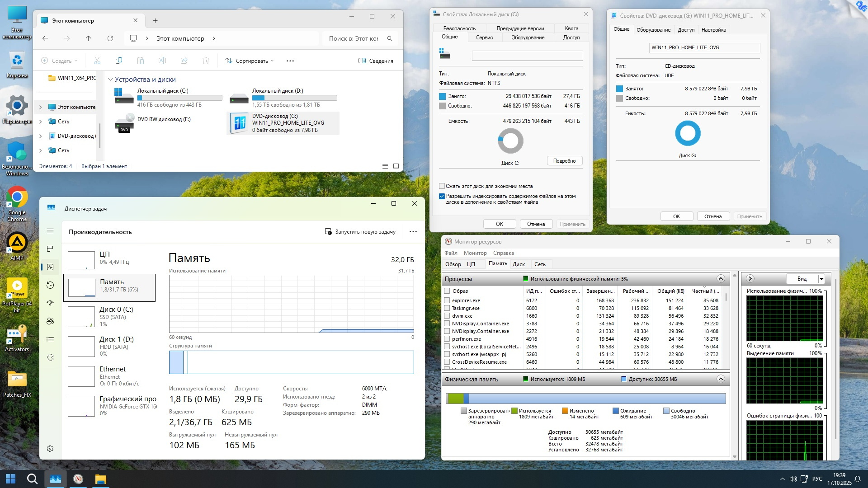868x488 pixels.
Task: Open Users page icon in Task Manager
Action: pos(50,321)
